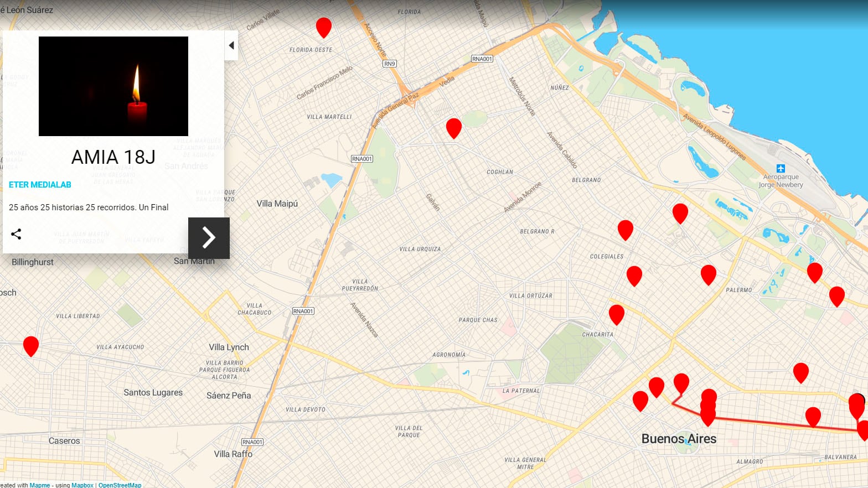868x488 pixels.
Task: Open the Mapbox attribution link
Action: pyautogui.click(x=82, y=485)
